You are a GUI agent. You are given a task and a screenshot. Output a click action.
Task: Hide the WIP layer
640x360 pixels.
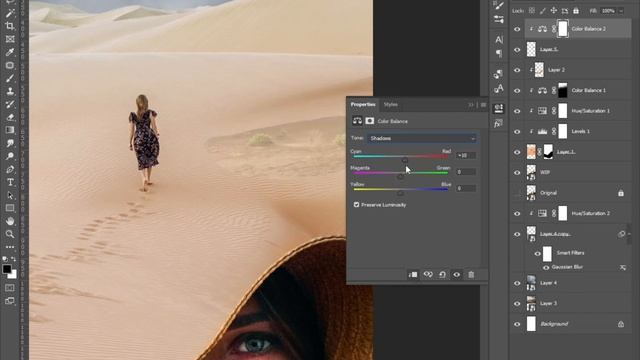tap(517, 172)
